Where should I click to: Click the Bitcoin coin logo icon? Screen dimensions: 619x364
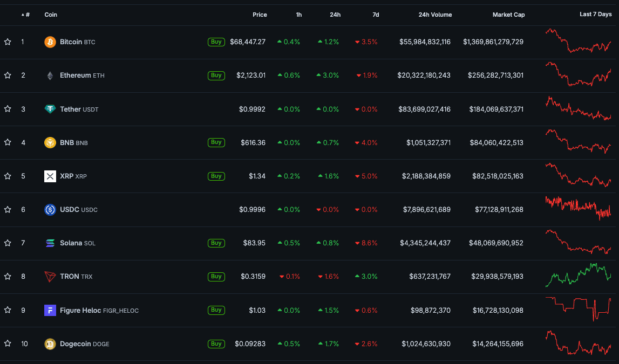coord(50,42)
